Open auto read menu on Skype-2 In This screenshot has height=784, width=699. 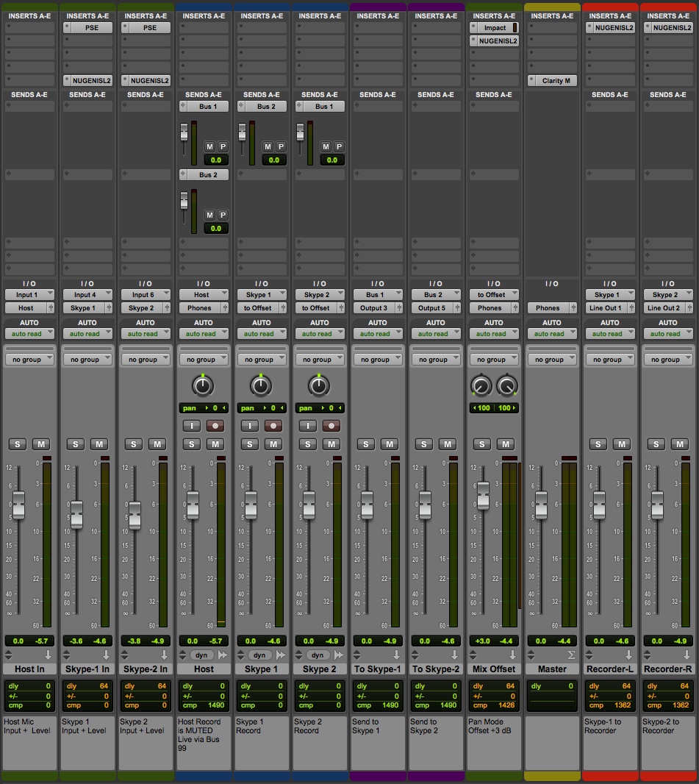tap(146, 334)
